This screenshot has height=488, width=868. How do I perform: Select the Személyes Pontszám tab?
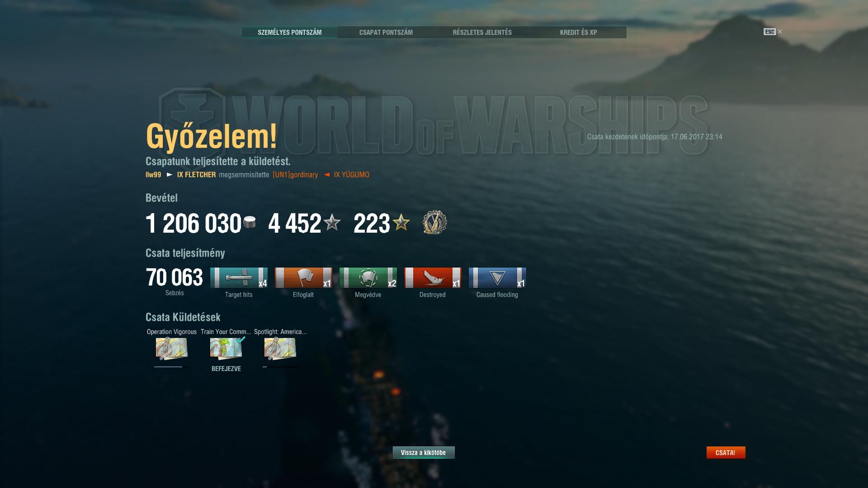290,32
